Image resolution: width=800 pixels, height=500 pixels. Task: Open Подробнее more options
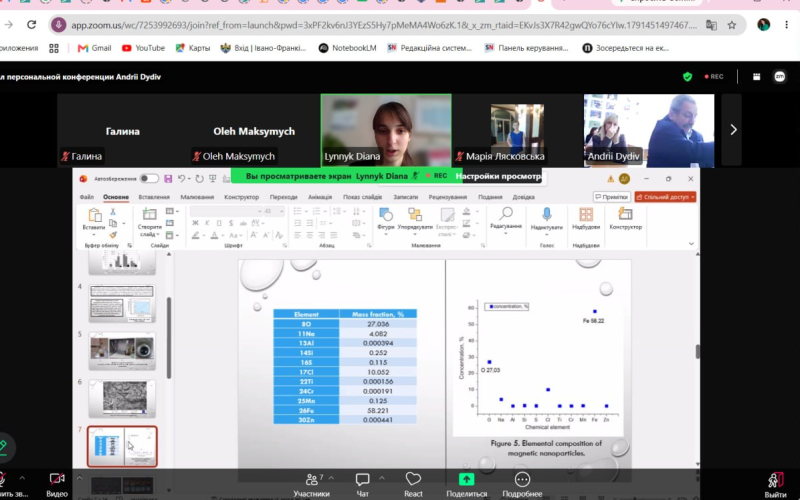tap(522, 484)
